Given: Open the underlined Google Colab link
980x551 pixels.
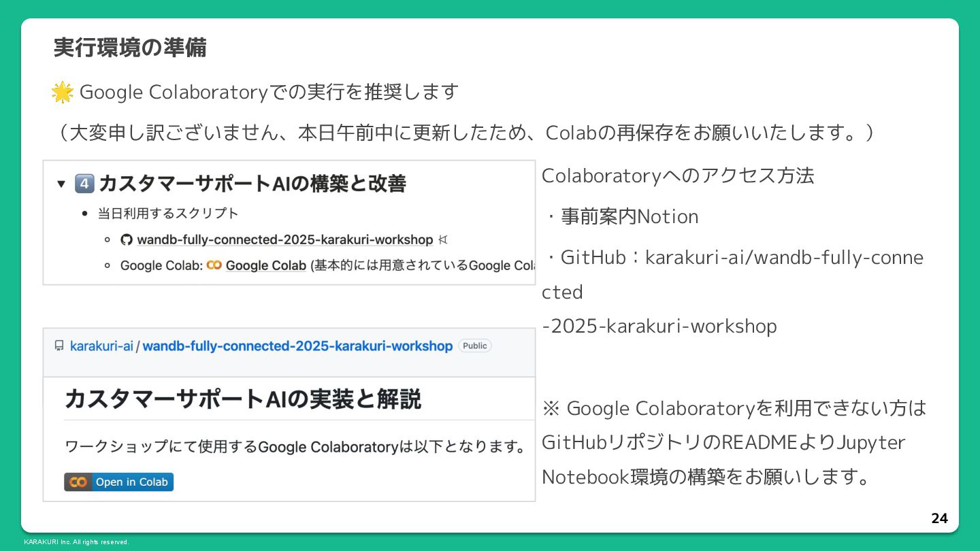Looking at the screenshot, I should click(x=265, y=265).
